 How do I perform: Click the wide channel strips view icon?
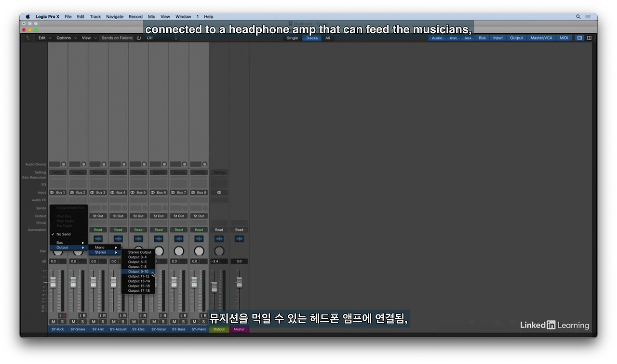click(x=589, y=38)
